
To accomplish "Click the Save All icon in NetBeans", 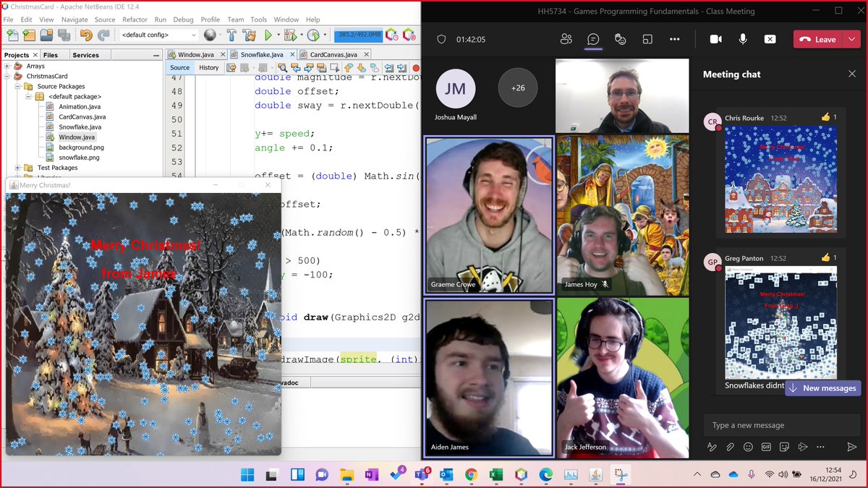I will [64, 35].
